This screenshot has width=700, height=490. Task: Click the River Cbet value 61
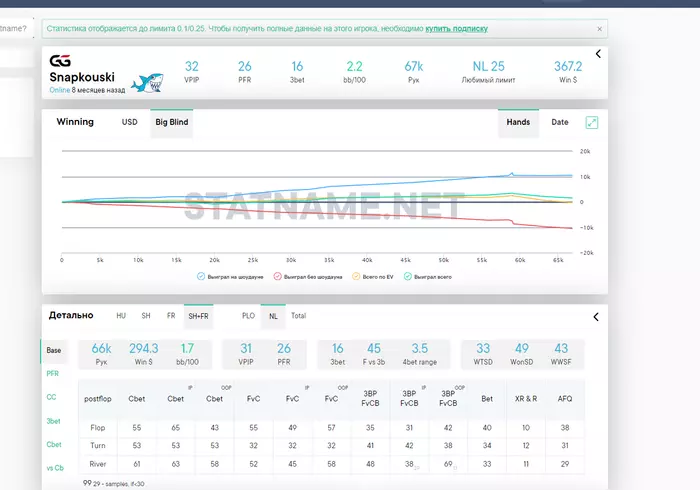click(x=137, y=464)
